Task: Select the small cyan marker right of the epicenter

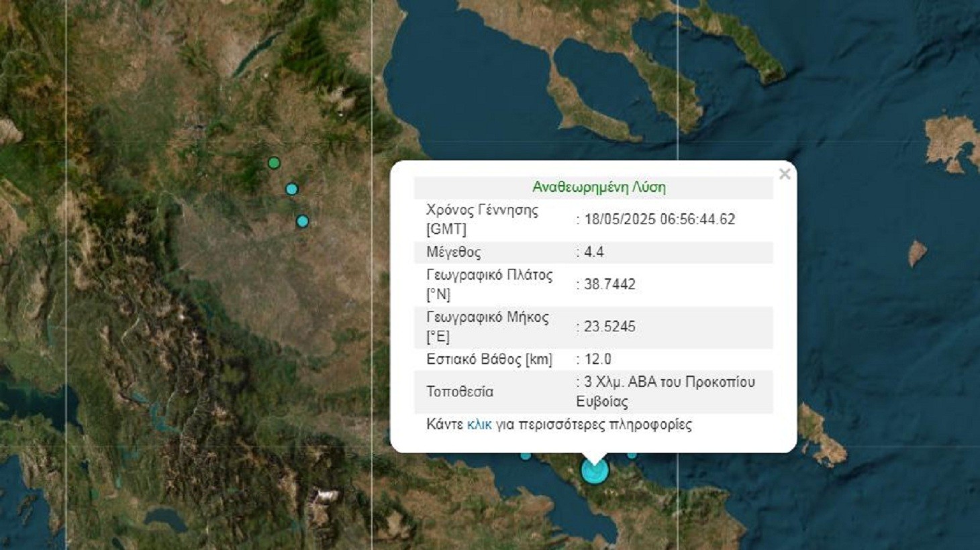Action: 632,455
